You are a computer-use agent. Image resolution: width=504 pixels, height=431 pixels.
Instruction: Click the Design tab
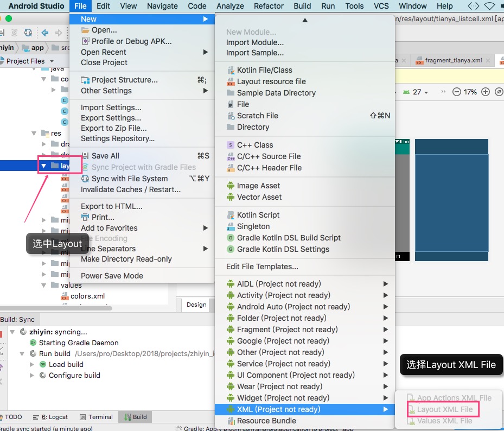(x=196, y=305)
